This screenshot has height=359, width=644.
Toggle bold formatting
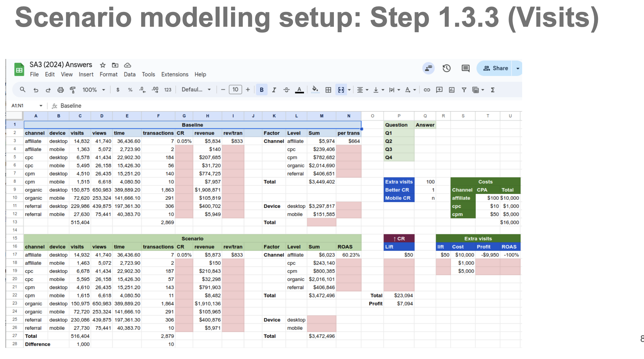pos(261,90)
